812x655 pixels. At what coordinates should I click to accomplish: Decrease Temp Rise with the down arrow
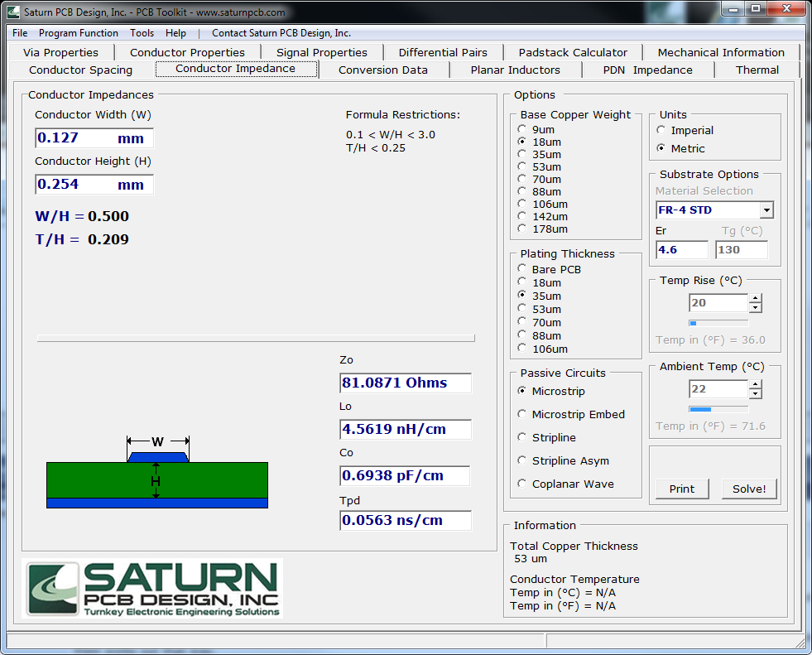click(756, 307)
